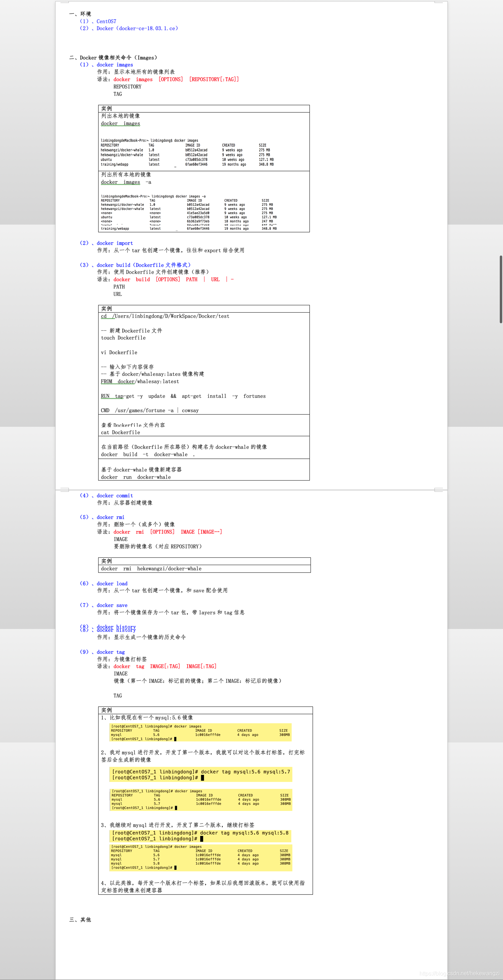The image size is (503, 980).
Task: Click the yellow mysql 5.6 docker images screenshot
Action: point(201,732)
